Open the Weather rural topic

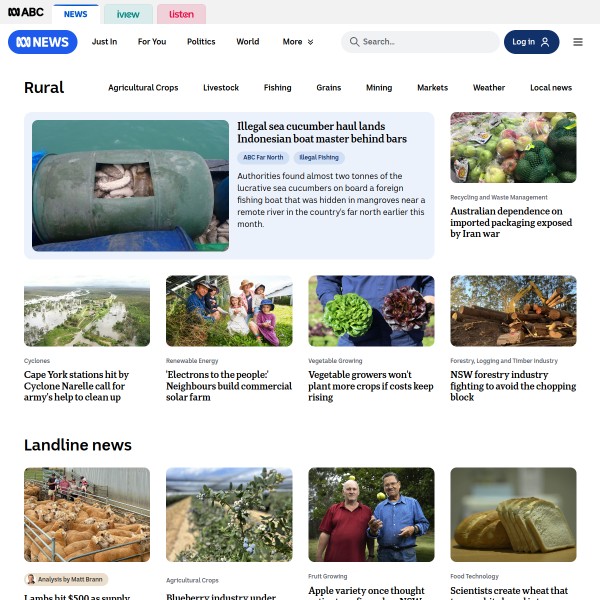pos(489,88)
